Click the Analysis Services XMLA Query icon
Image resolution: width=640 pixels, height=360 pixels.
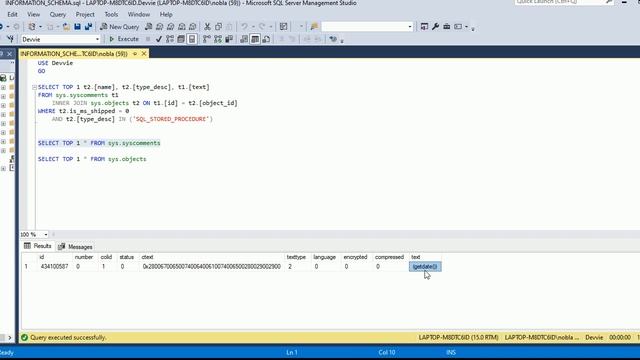(x=182, y=27)
